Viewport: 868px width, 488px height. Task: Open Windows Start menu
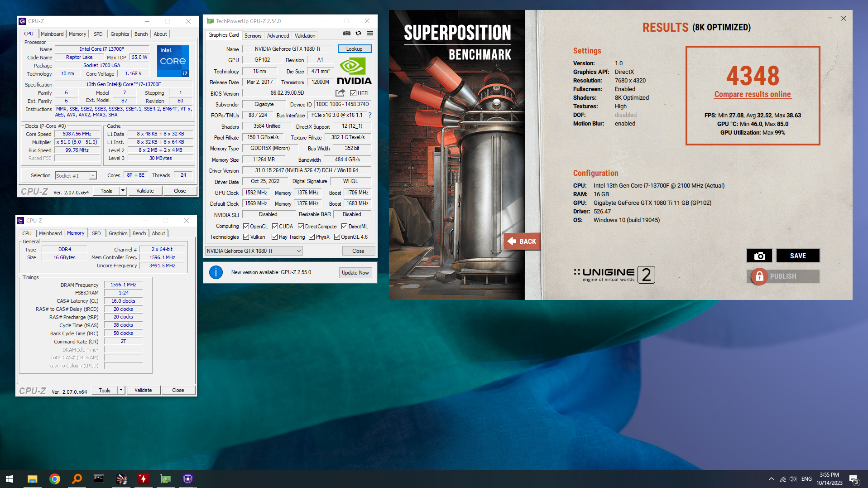(10, 479)
